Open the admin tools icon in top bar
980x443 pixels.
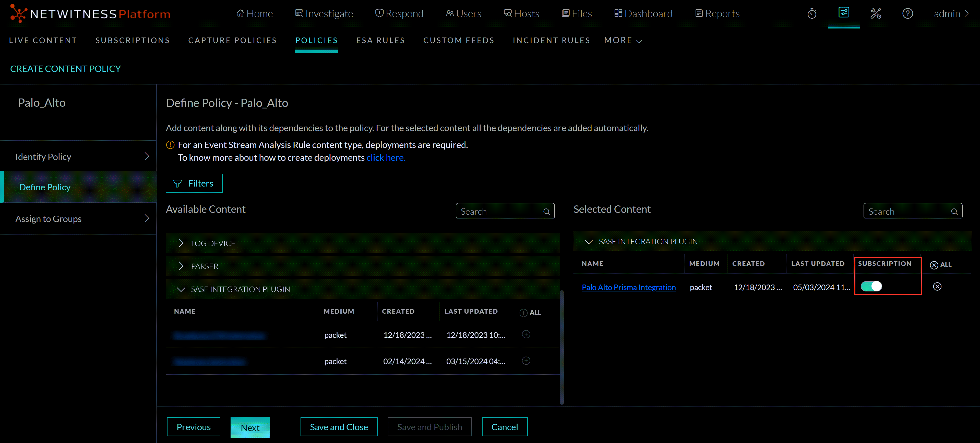coord(876,13)
